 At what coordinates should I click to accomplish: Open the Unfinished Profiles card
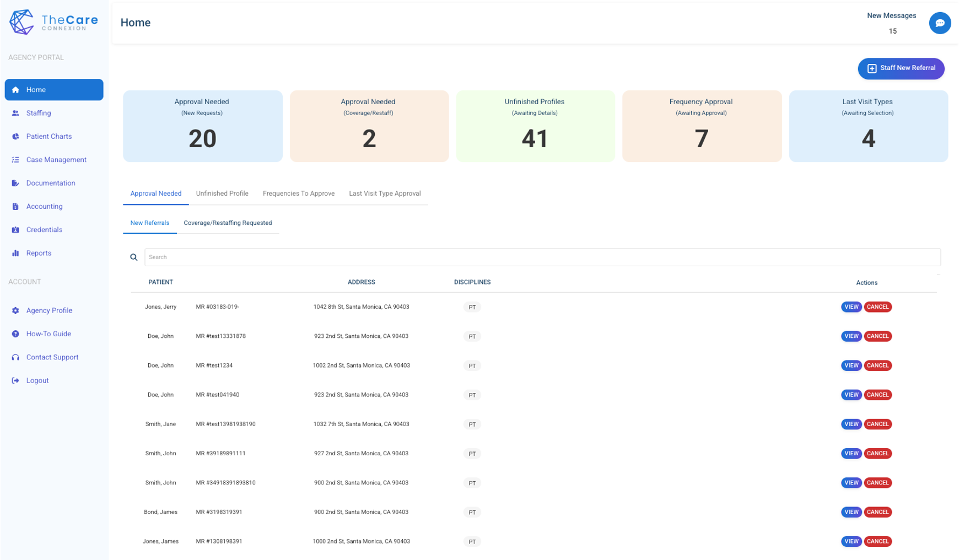[535, 126]
